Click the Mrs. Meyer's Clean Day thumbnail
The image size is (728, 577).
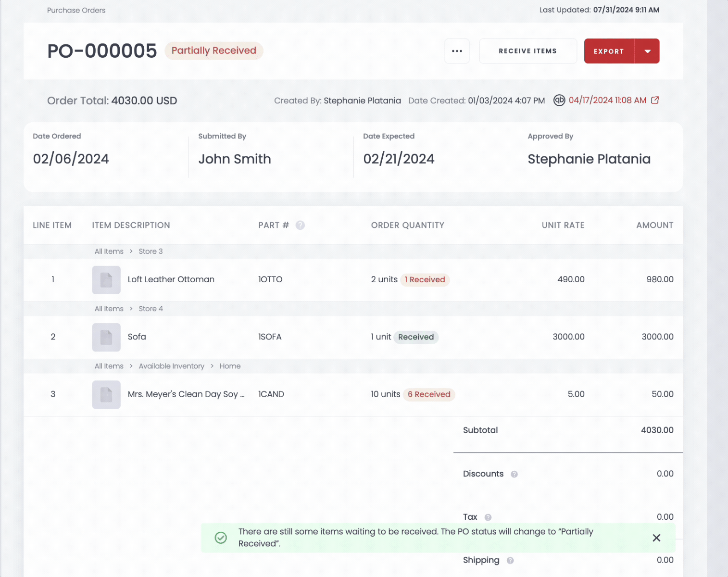[106, 394]
